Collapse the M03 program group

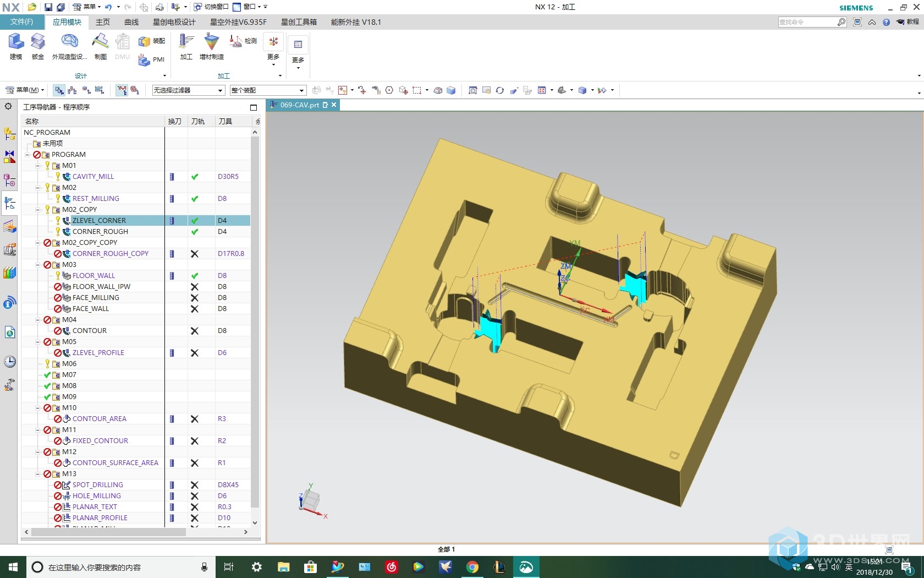tap(38, 265)
